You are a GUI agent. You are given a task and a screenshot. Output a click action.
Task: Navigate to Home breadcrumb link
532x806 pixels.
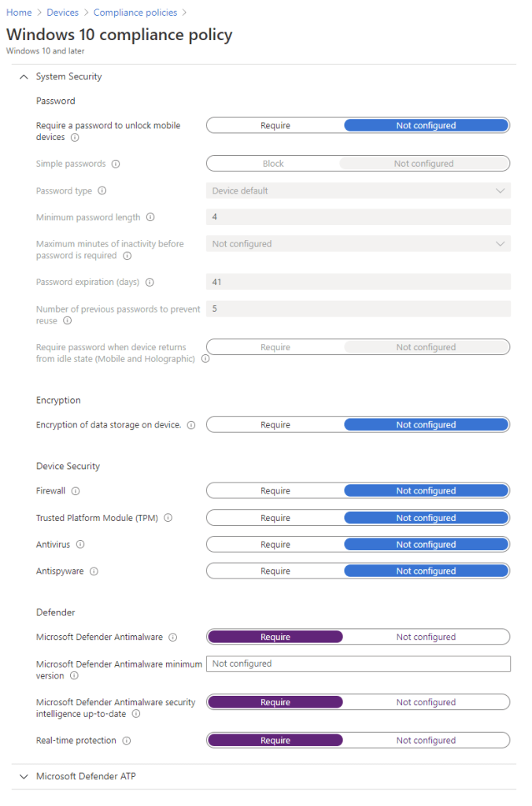tap(19, 13)
